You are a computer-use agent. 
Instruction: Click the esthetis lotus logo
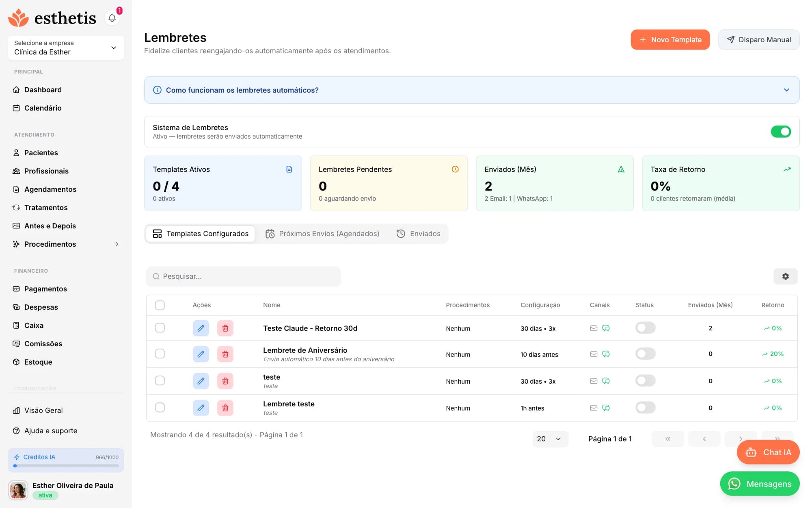click(x=18, y=18)
